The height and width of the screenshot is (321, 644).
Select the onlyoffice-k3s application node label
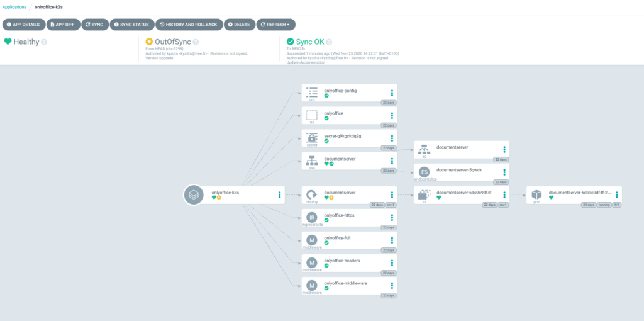[x=226, y=192]
